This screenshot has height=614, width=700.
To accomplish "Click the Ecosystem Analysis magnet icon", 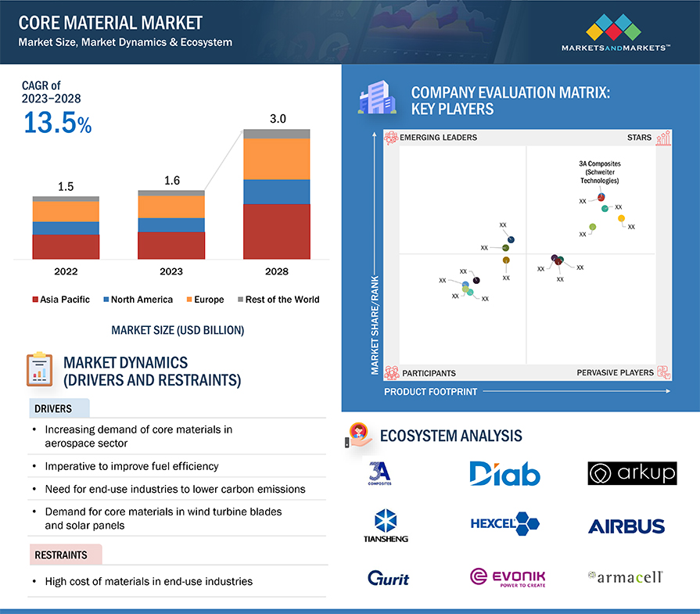I will 359,435.
